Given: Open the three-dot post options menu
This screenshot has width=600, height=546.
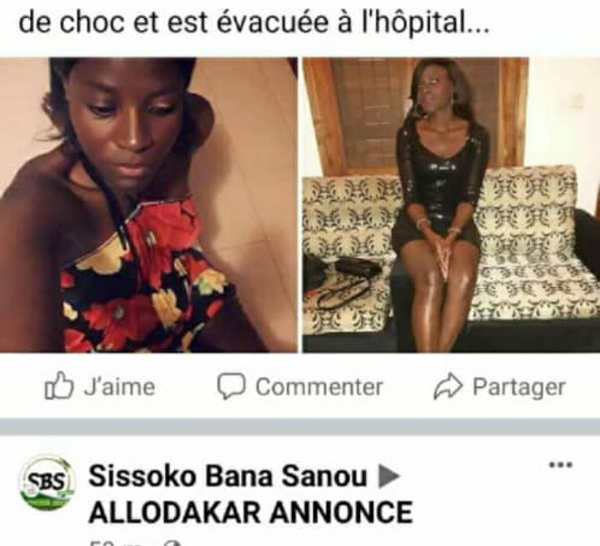Looking at the screenshot, I should [561, 465].
